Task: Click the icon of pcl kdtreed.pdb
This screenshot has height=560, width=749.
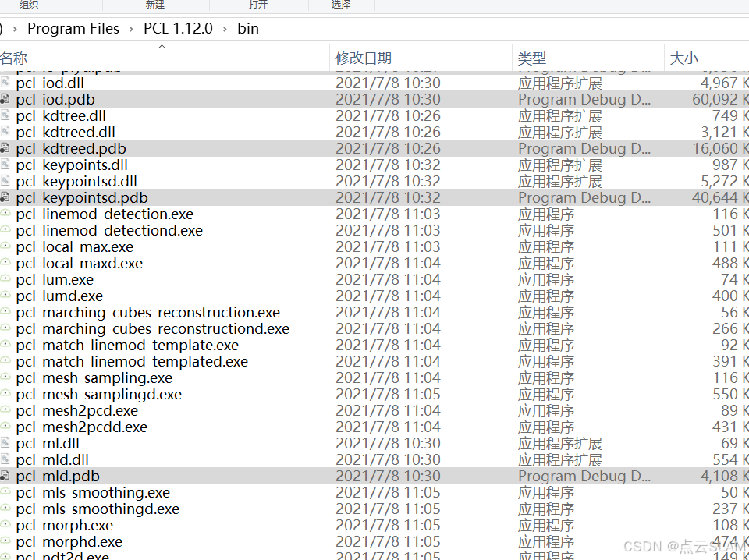Action: tap(5, 148)
